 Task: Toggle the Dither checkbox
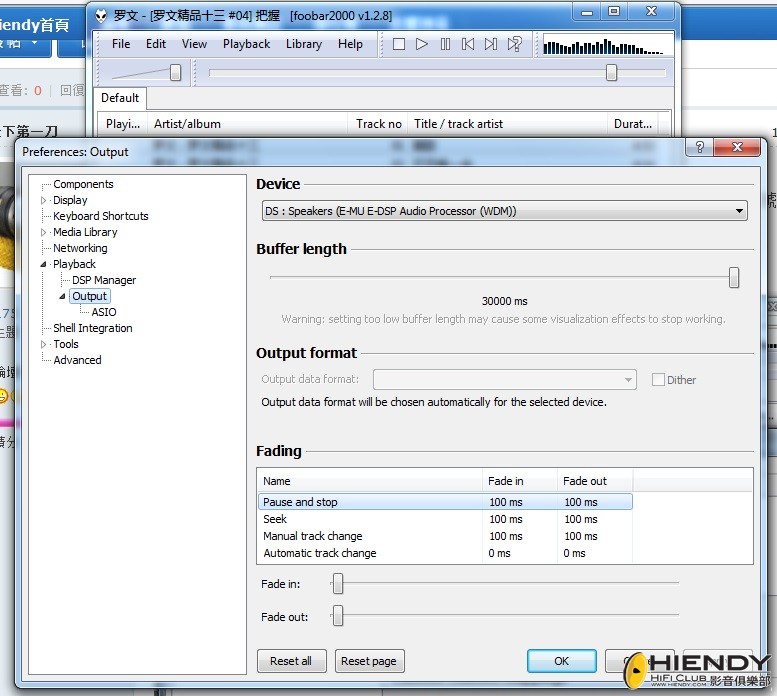click(x=658, y=380)
